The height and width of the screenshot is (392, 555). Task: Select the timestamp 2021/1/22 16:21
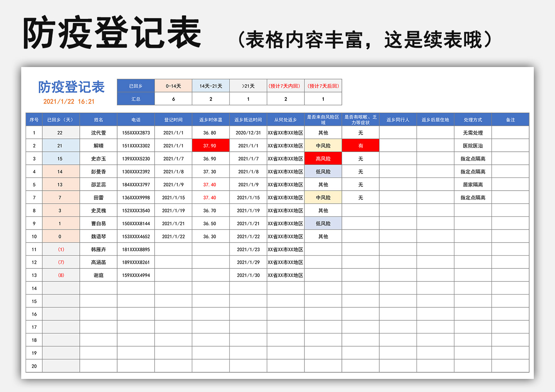[69, 102]
